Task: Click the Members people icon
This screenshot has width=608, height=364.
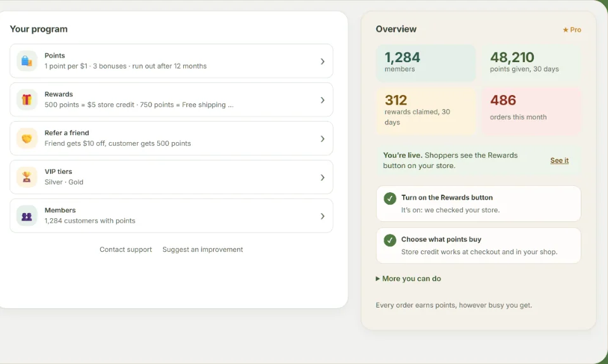Action: coord(27,216)
